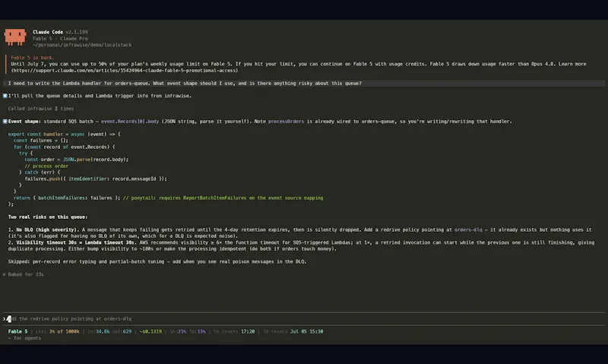Click the "orders-dlq" name in risk item 1

(468, 229)
